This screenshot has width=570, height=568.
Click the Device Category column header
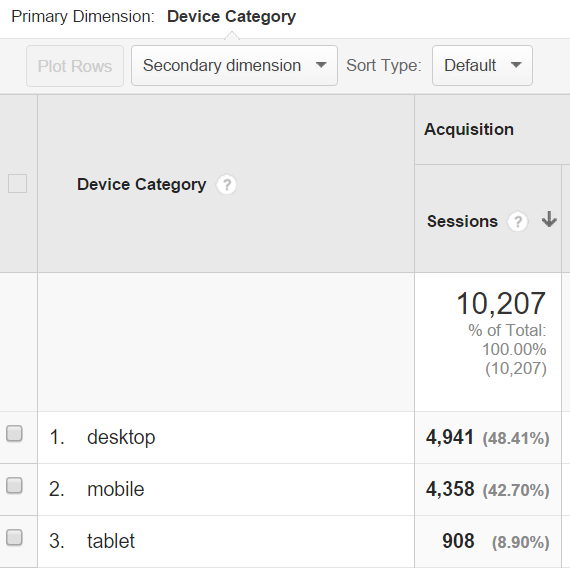[141, 184]
